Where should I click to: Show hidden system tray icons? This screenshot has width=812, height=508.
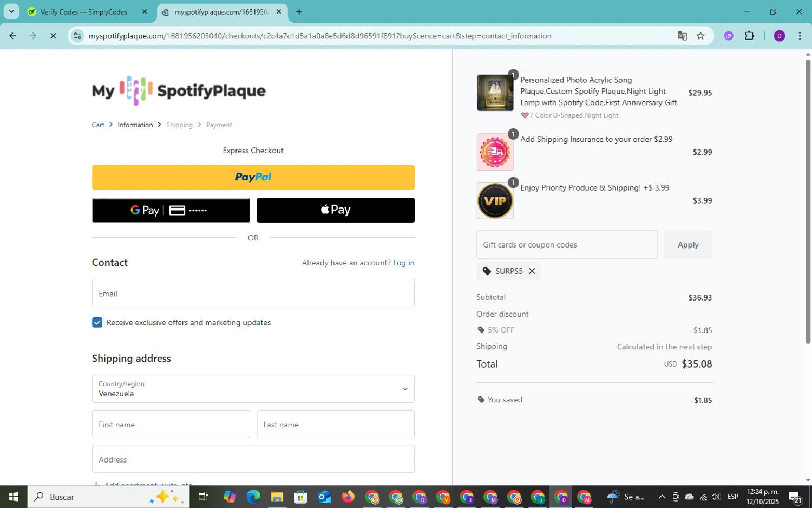click(662, 497)
